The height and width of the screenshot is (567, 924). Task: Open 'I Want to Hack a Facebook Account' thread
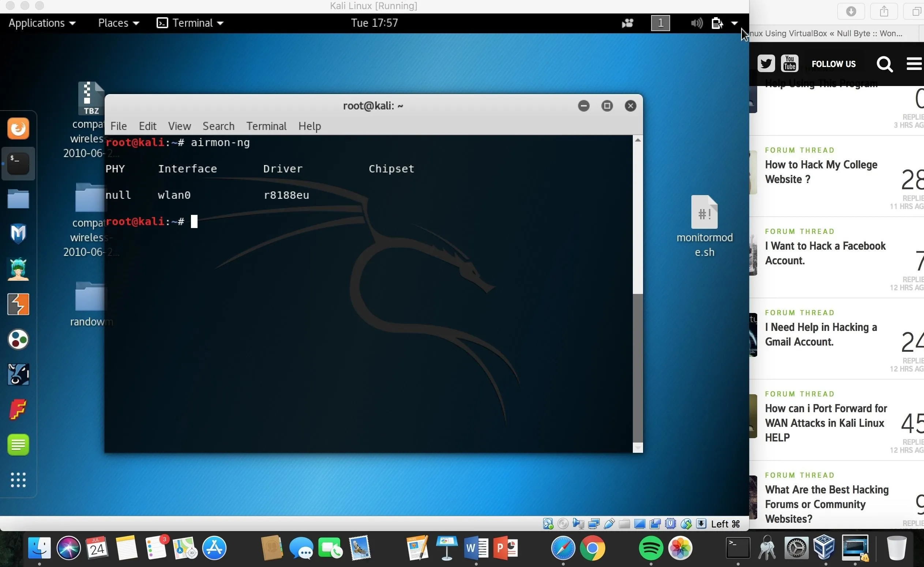(825, 253)
